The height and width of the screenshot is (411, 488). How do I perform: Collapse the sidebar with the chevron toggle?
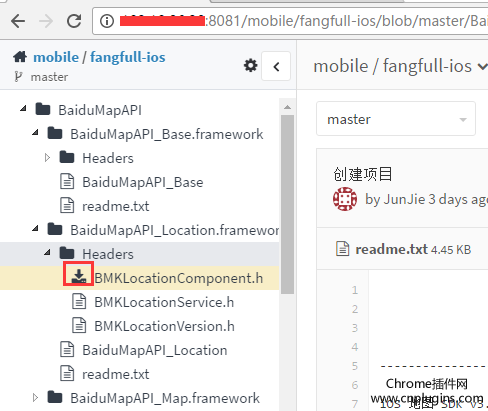[x=276, y=66]
